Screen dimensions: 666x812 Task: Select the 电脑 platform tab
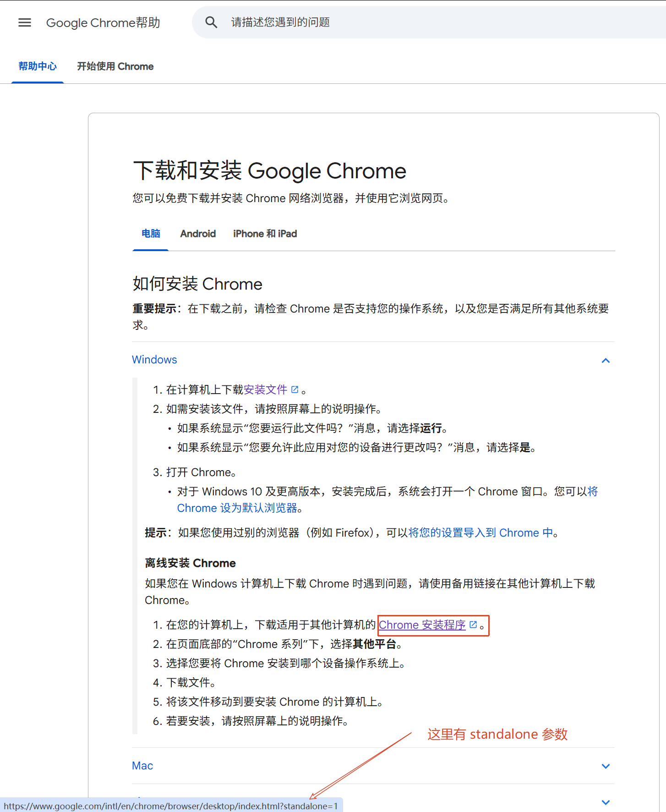151,234
